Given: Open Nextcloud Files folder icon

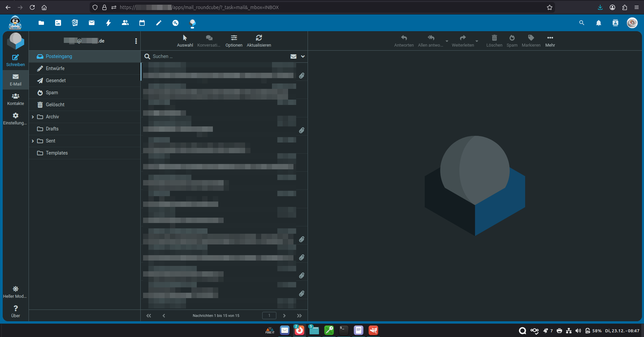Looking at the screenshot, I should coord(41,23).
